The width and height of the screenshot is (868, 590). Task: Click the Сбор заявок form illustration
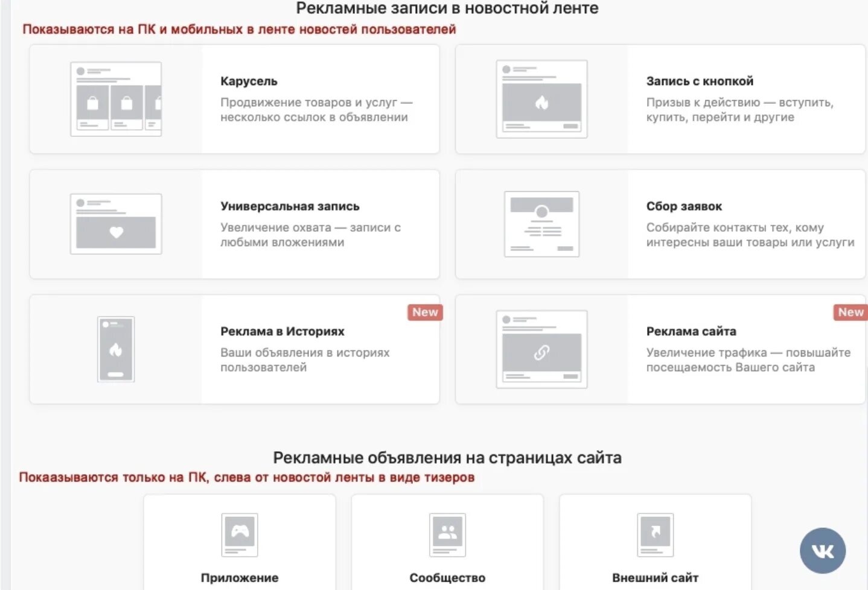click(x=541, y=224)
